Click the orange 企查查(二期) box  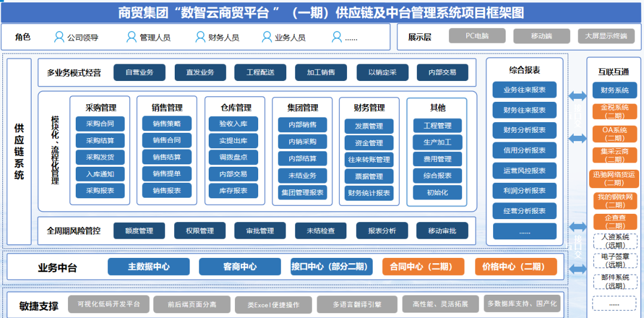click(x=614, y=222)
